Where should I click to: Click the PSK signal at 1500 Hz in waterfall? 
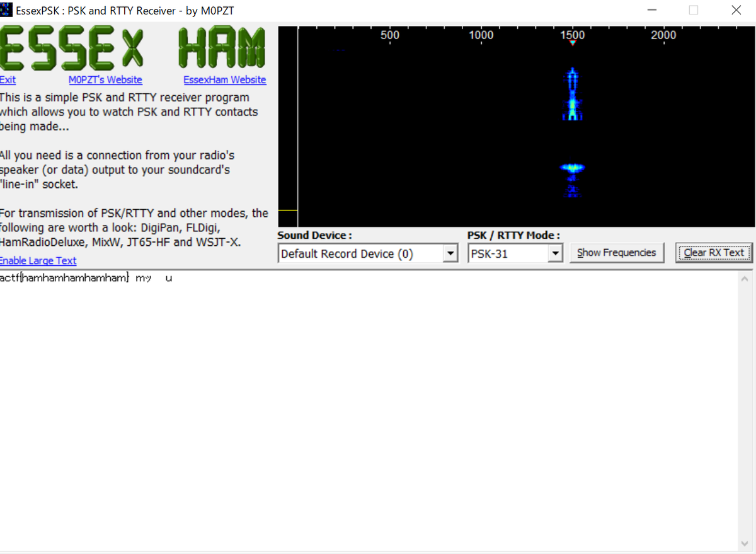coord(572,95)
